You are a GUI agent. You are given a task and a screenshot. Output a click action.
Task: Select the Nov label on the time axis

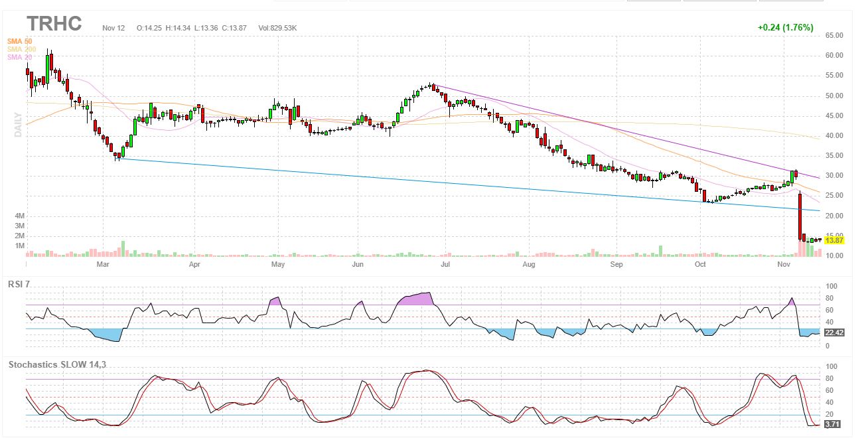(784, 265)
